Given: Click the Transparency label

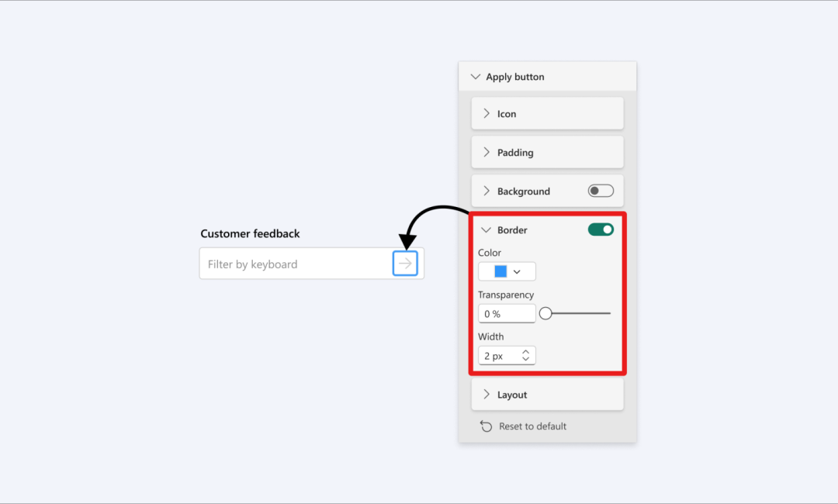Looking at the screenshot, I should pyautogui.click(x=506, y=295).
